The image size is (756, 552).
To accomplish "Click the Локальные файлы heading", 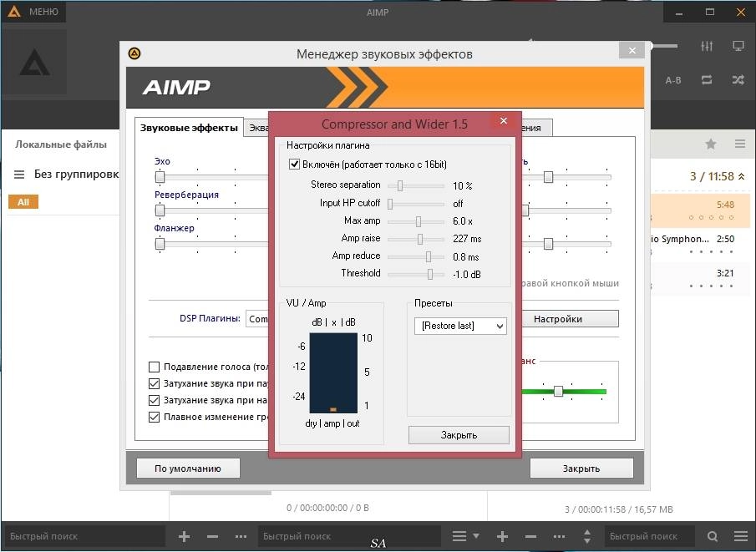I will click(x=61, y=144).
